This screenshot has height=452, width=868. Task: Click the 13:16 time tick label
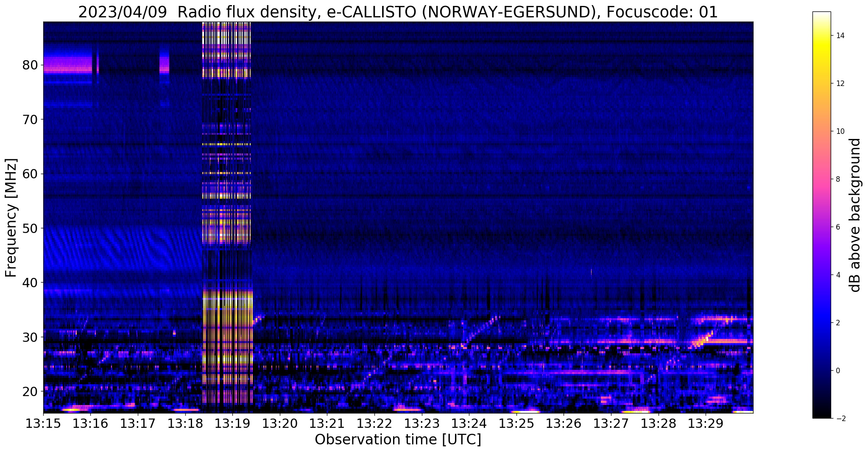pyautogui.click(x=90, y=423)
